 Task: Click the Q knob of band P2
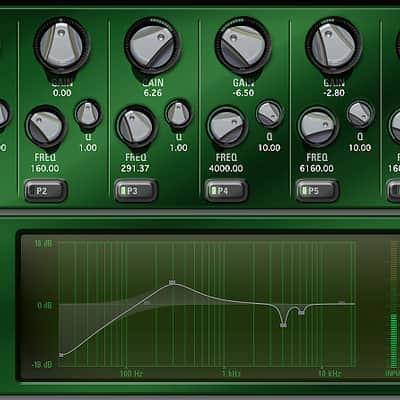(x=88, y=114)
